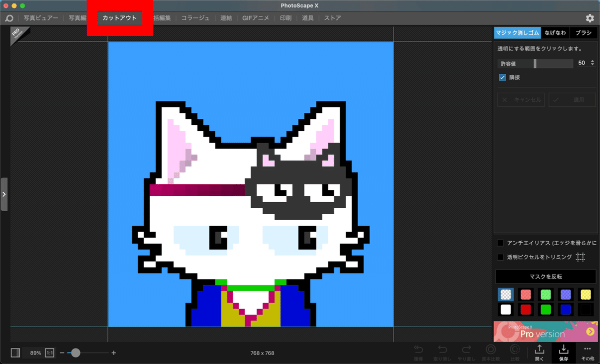This screenshot has height=364, width=600.
Task: Click the trim crop icon beside 透明ピクセルをトリミング
Action: (580, 257)
